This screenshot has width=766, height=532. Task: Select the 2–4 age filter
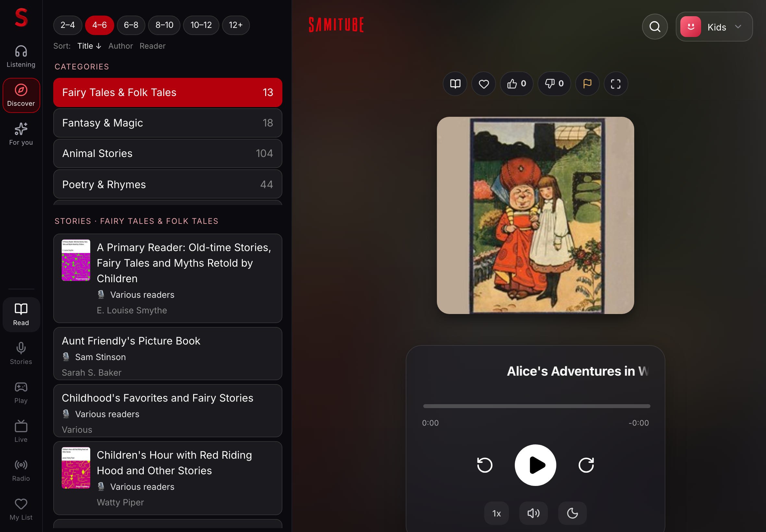click(x=68, y=25)
